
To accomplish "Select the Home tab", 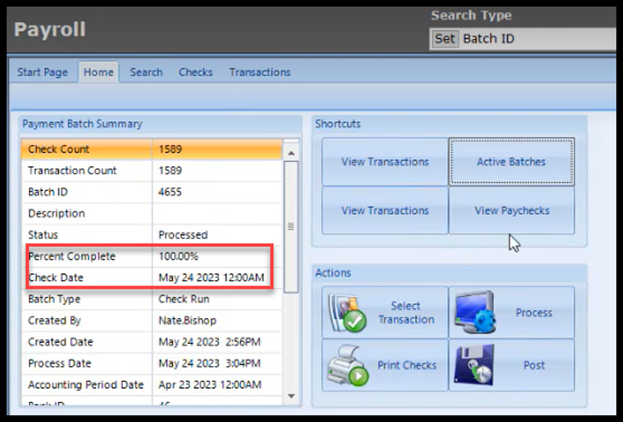I will [98, 72].
